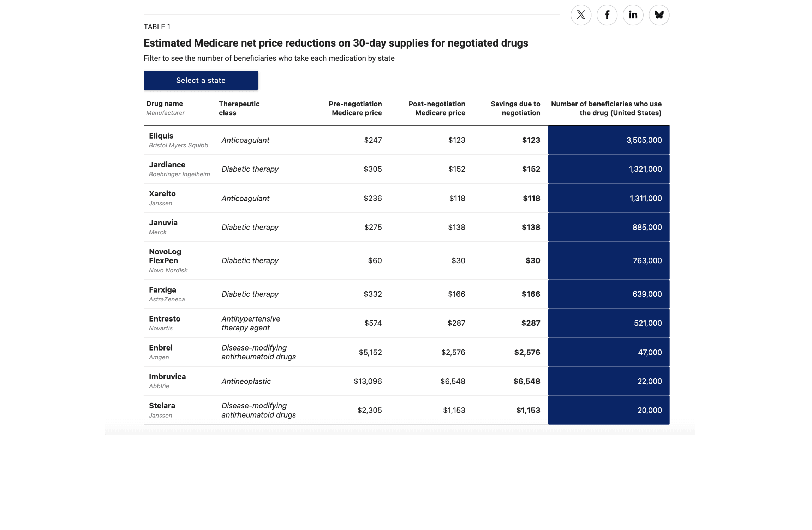Select the Enbrel drug name

pos(161,348)
